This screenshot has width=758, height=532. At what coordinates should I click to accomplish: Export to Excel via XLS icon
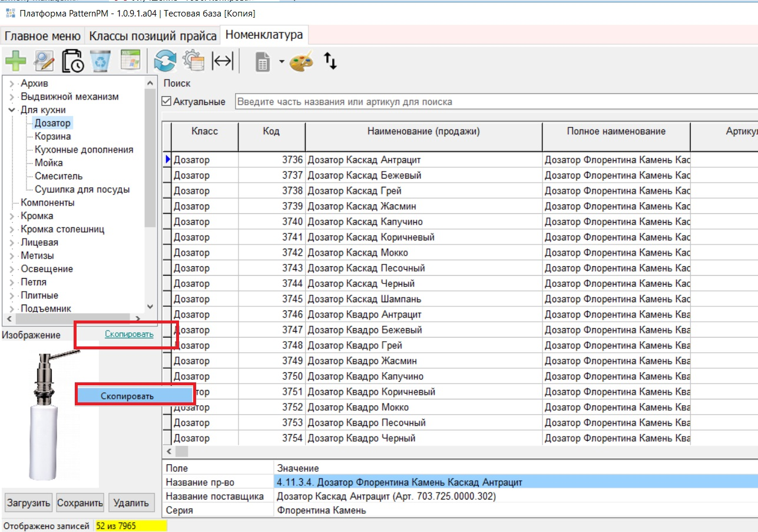click(x=129, y=61)
